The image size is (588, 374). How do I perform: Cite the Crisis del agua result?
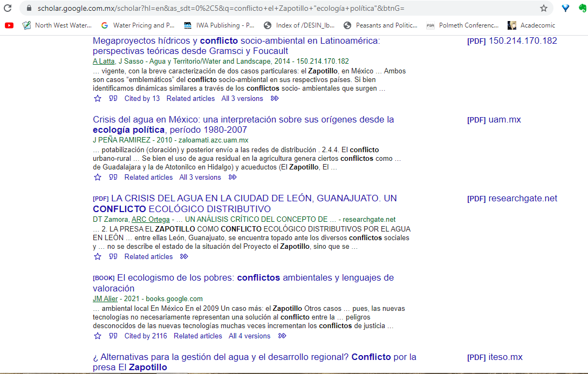(x=113, y=178)
